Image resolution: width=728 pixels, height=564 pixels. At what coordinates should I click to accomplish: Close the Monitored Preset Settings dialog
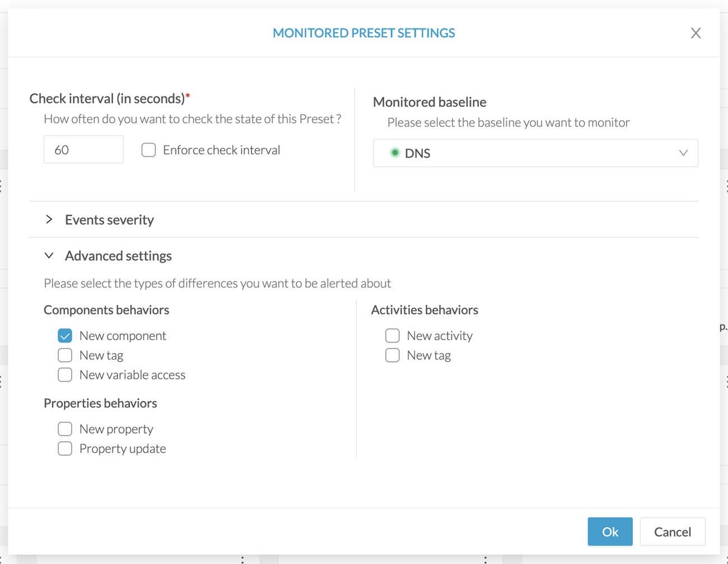696,33
